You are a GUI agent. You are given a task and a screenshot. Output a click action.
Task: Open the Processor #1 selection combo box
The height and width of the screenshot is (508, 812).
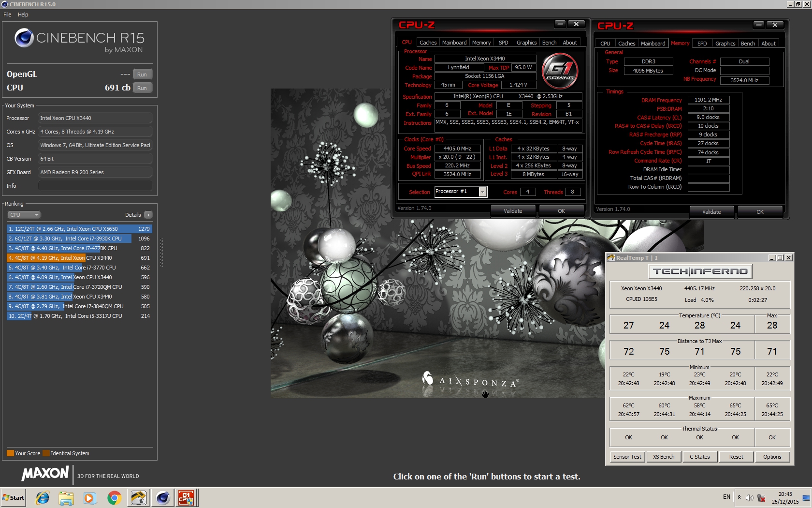[x=461, y=192]
